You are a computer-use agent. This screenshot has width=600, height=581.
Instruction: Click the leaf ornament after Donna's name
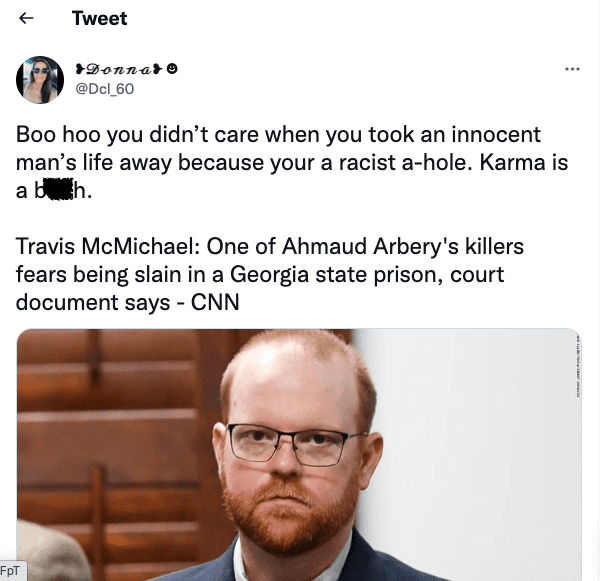pyautogui.click(x=158, y=69)
